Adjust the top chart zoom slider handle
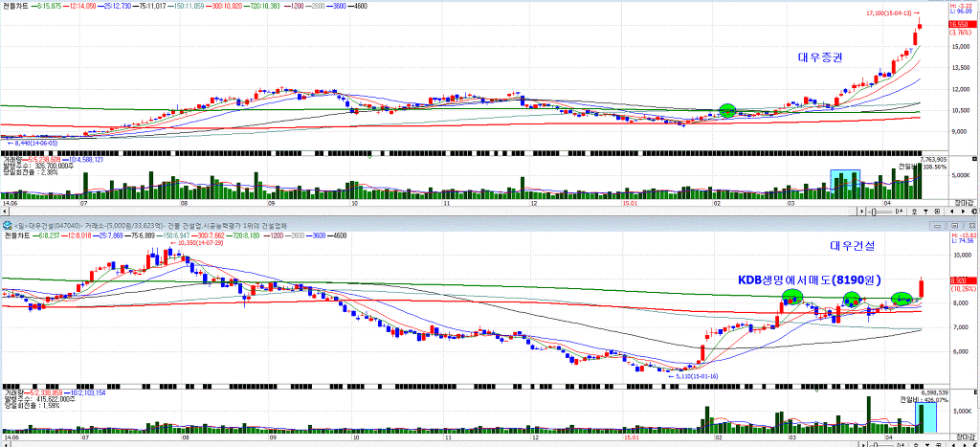 [x=874, y=212]
